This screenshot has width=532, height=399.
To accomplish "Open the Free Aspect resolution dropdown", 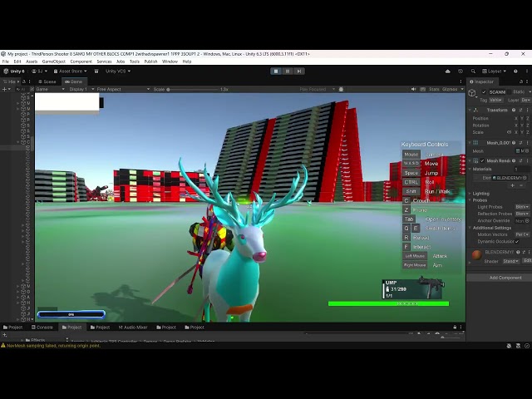I will tap(124, 89).
